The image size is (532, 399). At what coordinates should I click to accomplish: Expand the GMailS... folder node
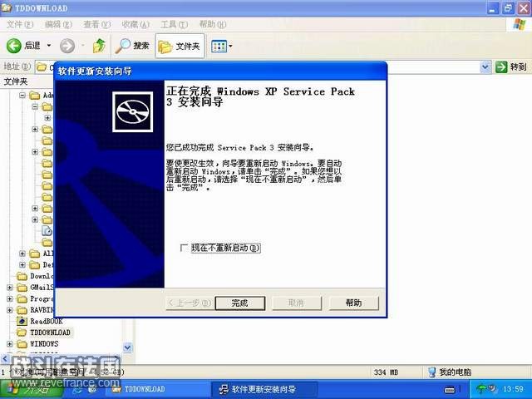(x=9, y=288)
